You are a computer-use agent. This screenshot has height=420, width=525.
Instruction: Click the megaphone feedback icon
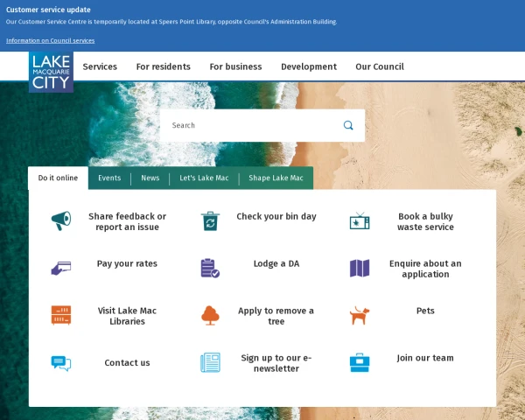click(x=60, y=221)
